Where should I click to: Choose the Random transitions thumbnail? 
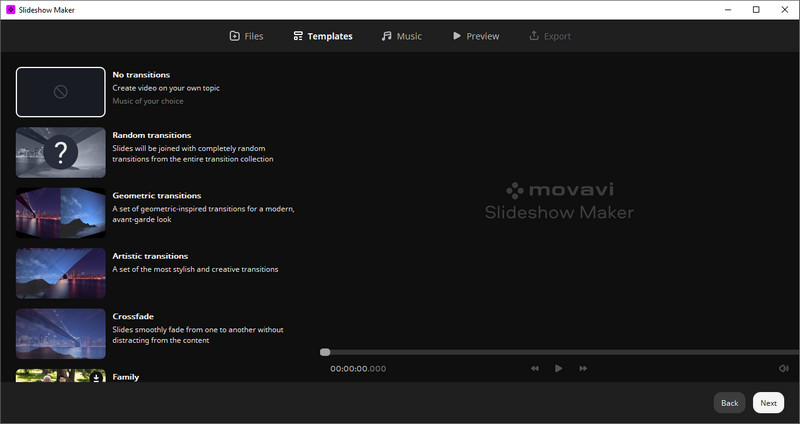(61, 152)
